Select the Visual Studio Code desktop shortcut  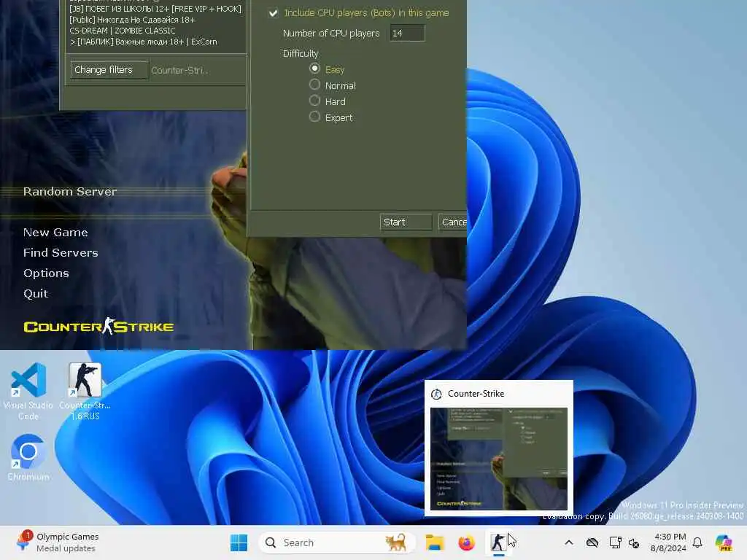point(28,392)
